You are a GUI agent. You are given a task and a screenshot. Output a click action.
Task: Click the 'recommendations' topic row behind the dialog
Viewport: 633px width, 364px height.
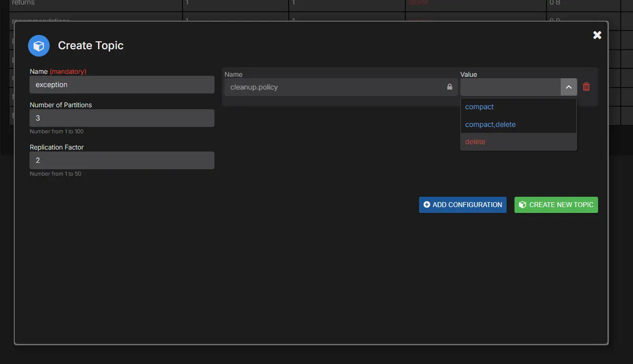(x=93, y=21)
